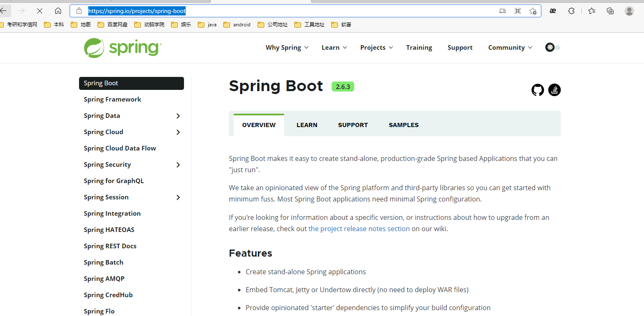Open the Training nav link
Image resolution: width=644 pixels, height=316 pixels.
(x=419, y=48)
